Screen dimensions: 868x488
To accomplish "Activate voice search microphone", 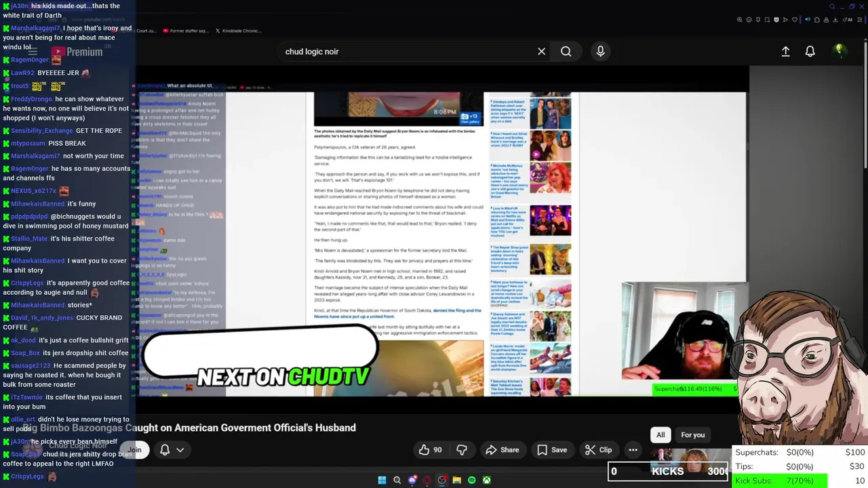I will 600,52.
